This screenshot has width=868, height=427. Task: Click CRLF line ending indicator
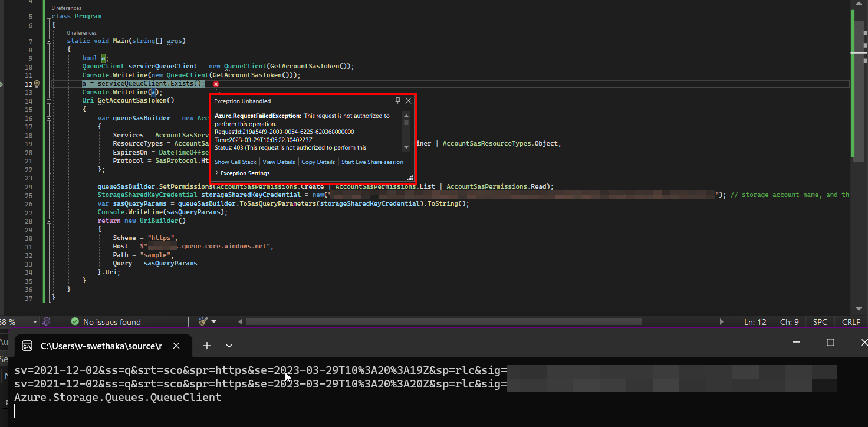coord(851,322)
